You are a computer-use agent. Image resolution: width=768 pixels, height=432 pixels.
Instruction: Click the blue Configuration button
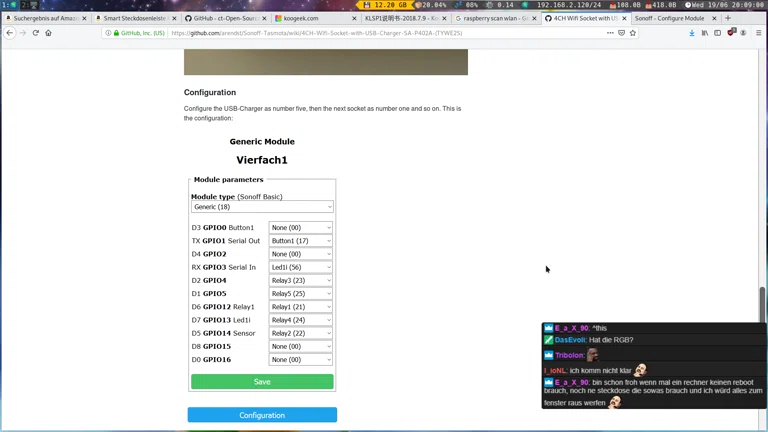262,415
